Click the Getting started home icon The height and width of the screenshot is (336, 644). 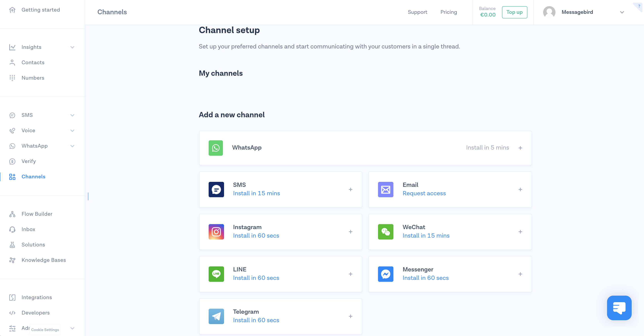tap(12, 10)
